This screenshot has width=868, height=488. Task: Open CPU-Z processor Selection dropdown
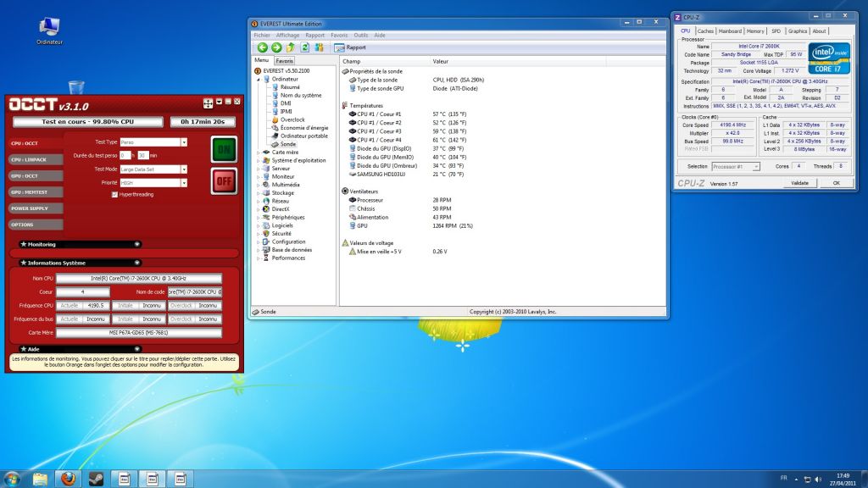tap(756, 167)
